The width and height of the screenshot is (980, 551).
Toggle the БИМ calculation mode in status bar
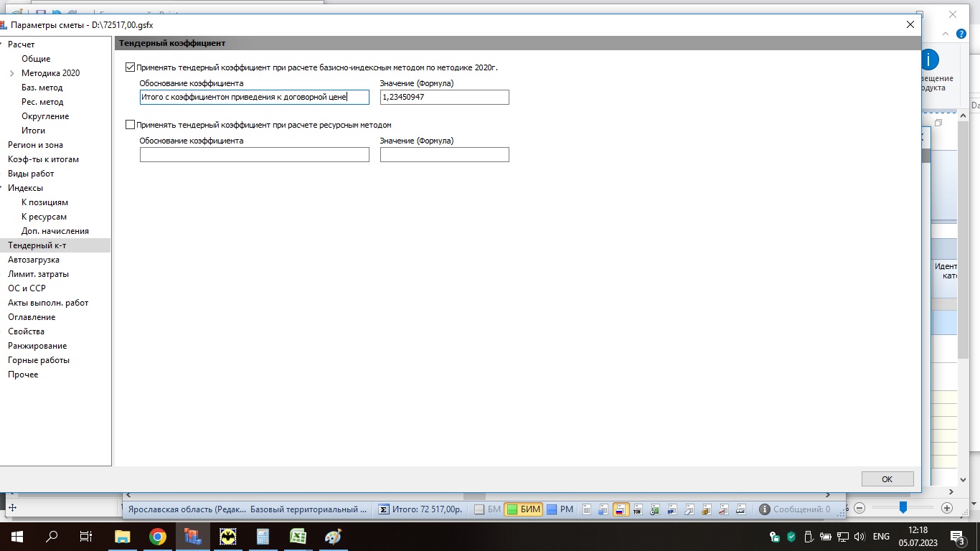click(523, 509)
